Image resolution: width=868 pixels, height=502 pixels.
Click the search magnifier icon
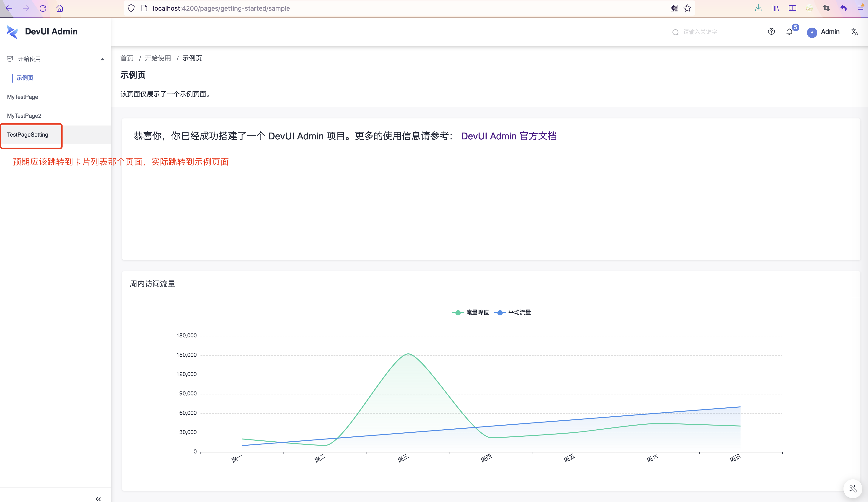point(676,32)
